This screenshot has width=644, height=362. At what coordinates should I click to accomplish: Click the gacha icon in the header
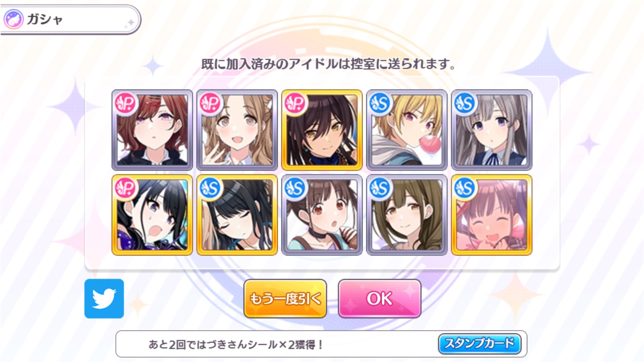pyautogui.click(x=13, y=19)
